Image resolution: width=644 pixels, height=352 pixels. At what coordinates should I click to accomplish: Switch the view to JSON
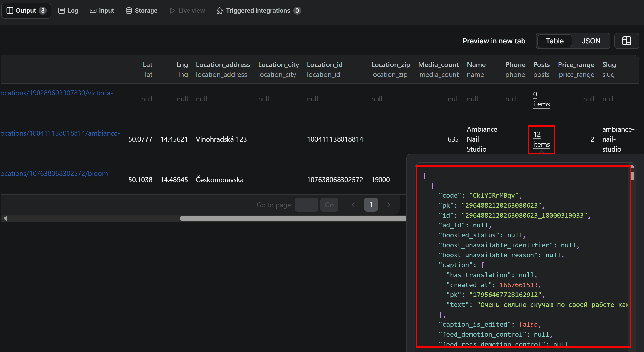point(591,41)
